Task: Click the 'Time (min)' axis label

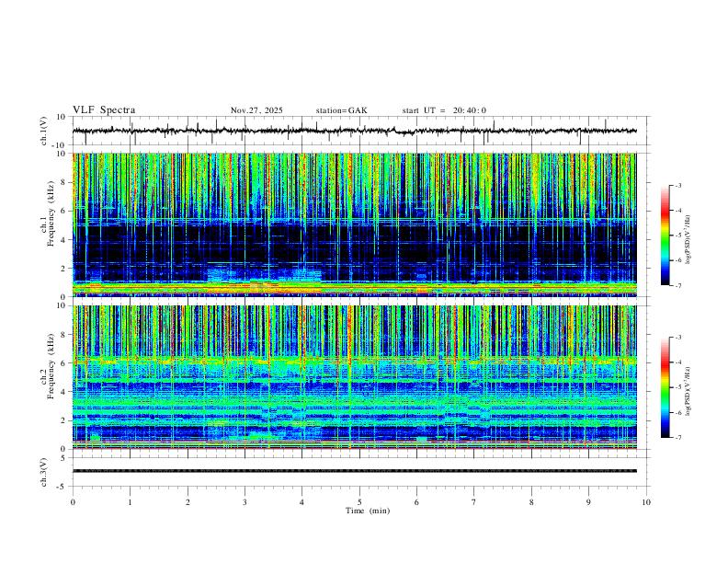Action: click(x=368, y=511)
